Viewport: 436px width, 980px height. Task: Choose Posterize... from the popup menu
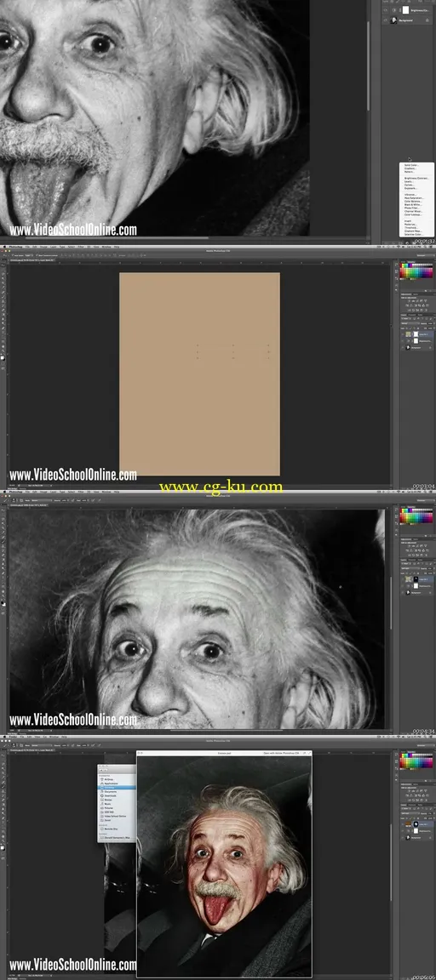click(x=410, y=225)
